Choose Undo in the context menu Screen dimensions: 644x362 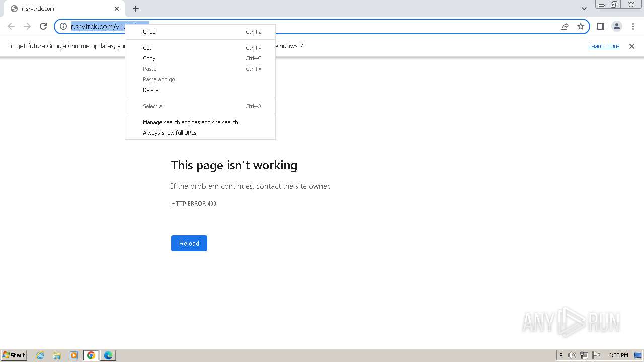click(200, 32)
